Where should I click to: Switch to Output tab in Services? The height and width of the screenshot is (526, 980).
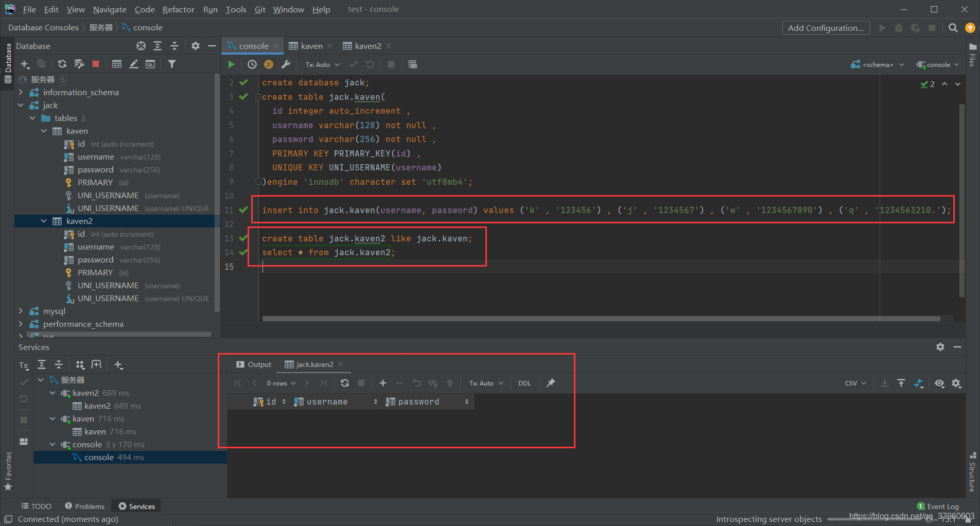(254, 364)
